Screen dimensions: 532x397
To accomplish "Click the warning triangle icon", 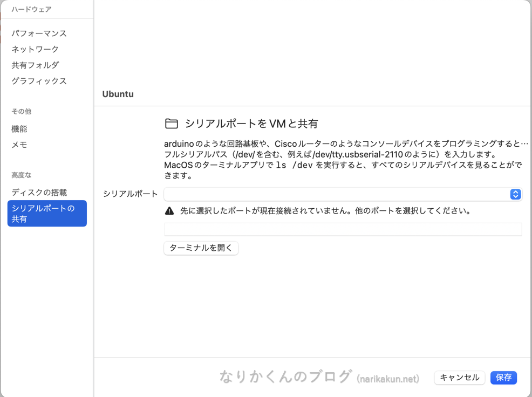I will (x=169, y=211).
